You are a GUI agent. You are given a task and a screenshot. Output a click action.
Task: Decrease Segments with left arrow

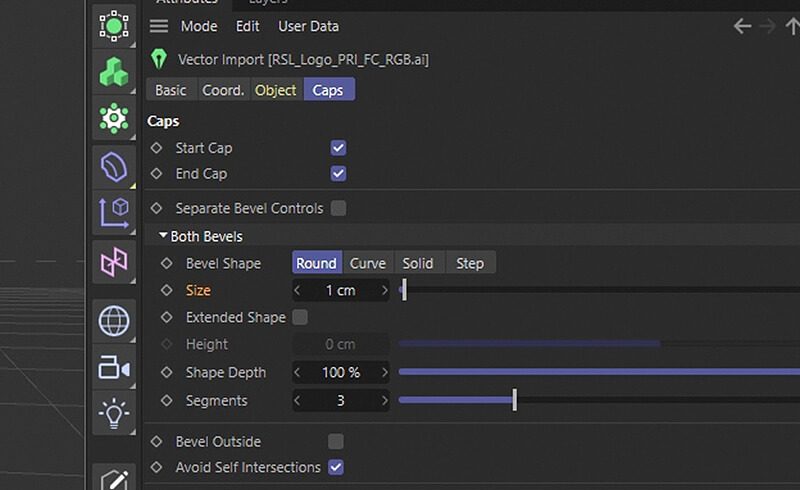pyautogui.click(x=297, y=401)
